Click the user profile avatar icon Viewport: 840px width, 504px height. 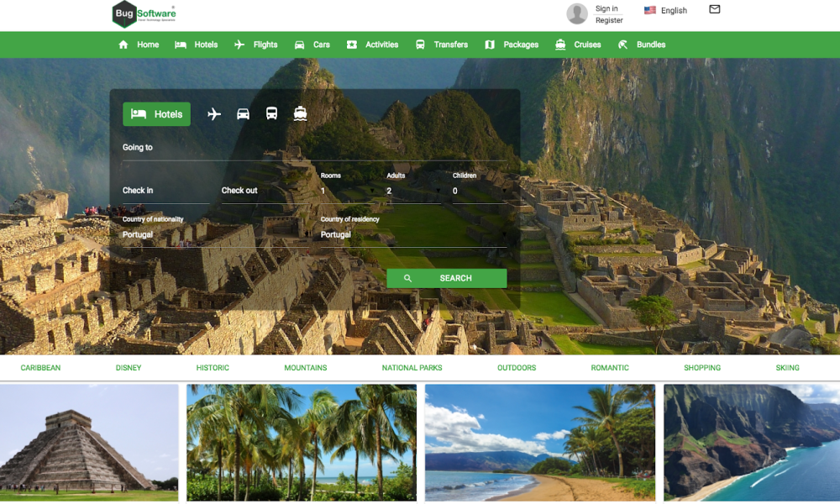[x=577, y=13]
